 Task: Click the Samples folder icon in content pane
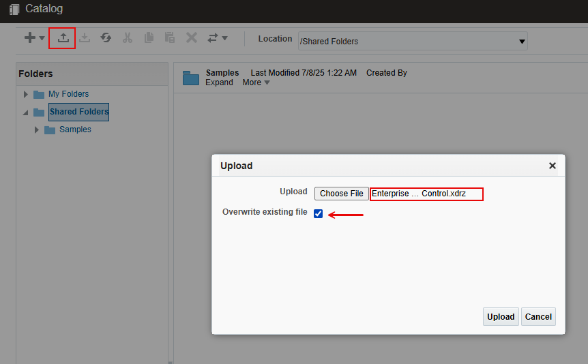[x=191, y=78]
